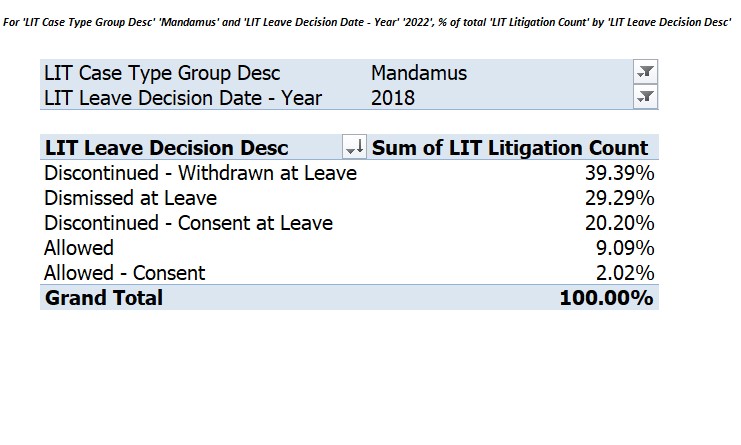This screenshot has height=445, width=741.
Task: Select the 'Mandamus' filter value cell
Action: tap(419, 73)
